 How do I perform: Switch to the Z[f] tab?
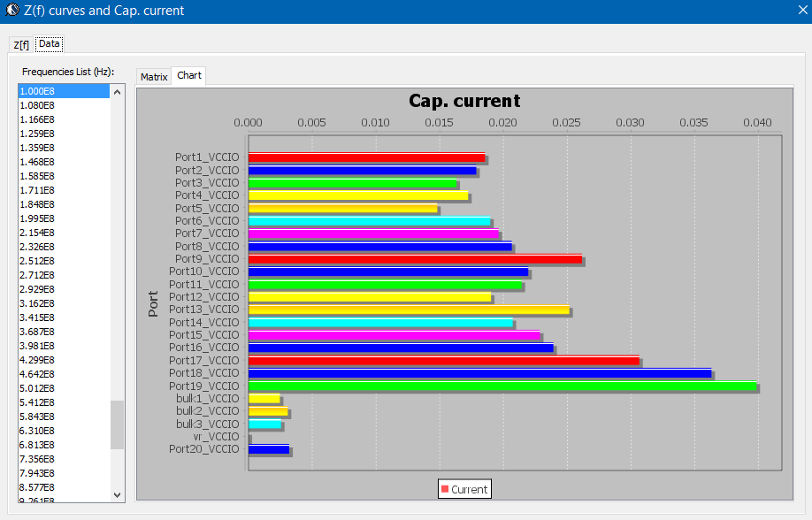pos(21,44)
